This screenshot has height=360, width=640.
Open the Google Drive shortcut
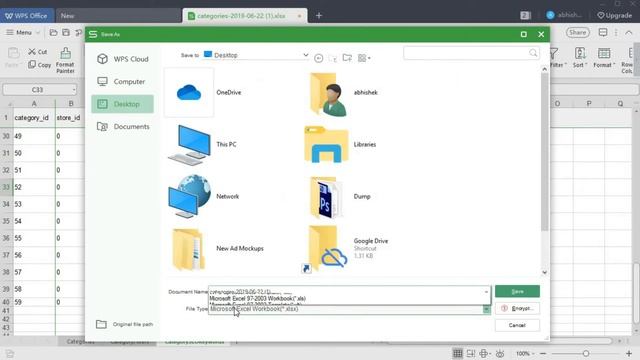(x=327, y=248)
